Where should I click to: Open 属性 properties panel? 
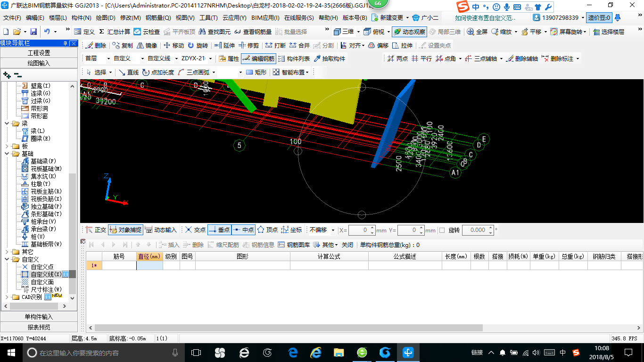[229, 59]
